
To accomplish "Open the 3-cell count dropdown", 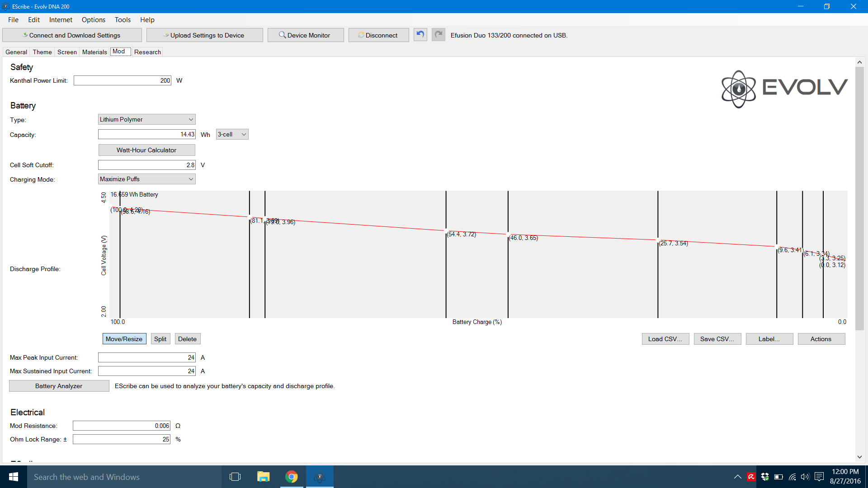I will (x=232, y=134).
